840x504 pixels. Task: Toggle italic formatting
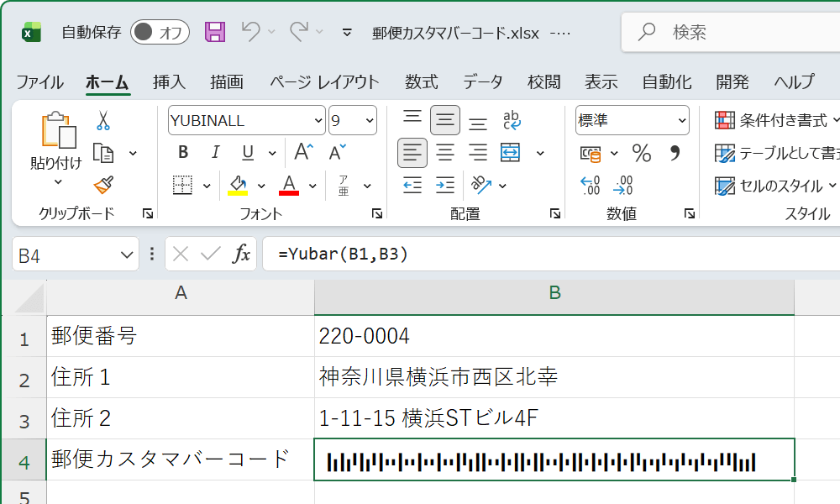(x=215, y=153)
